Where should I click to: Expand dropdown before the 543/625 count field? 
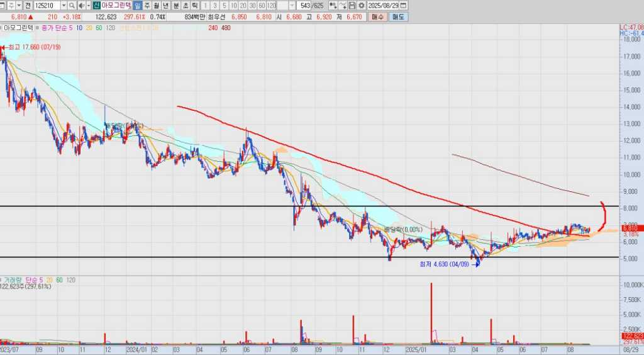(292, 6)
